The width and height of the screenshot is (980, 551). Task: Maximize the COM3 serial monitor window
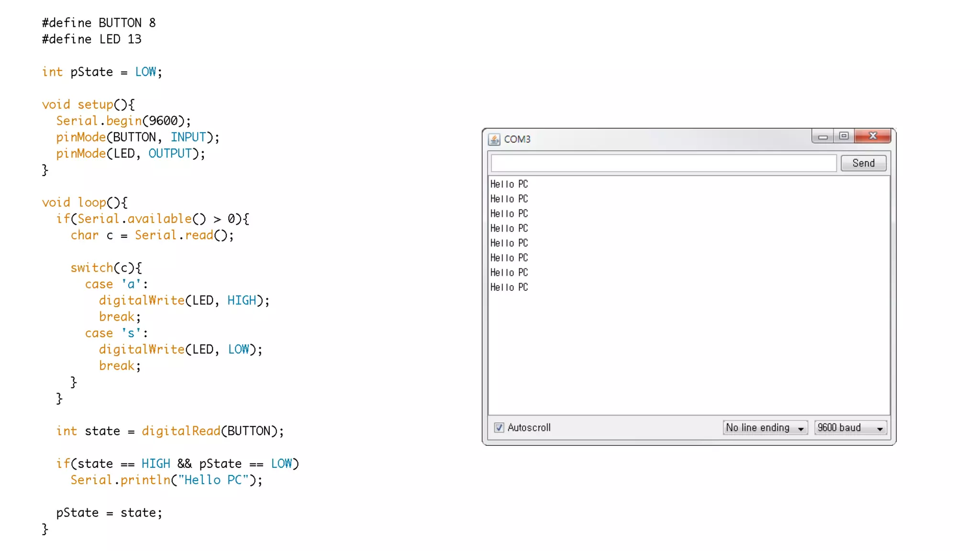844,136
